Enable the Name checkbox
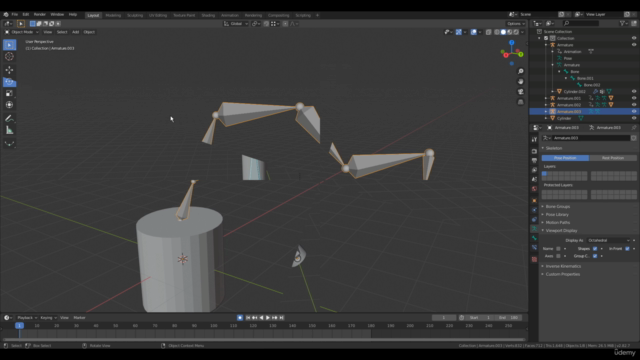640x360 pixels. (x=558, y=249)
